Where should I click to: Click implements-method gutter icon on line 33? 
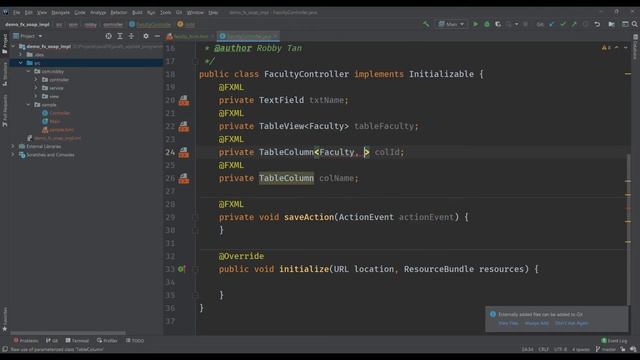point(182,269)
